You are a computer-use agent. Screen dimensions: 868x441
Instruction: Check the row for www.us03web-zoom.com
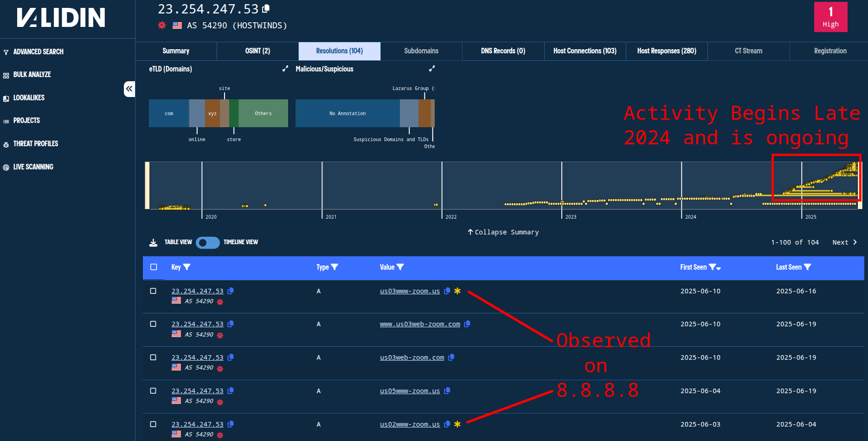pyautogui.click(x=153, y=324)
